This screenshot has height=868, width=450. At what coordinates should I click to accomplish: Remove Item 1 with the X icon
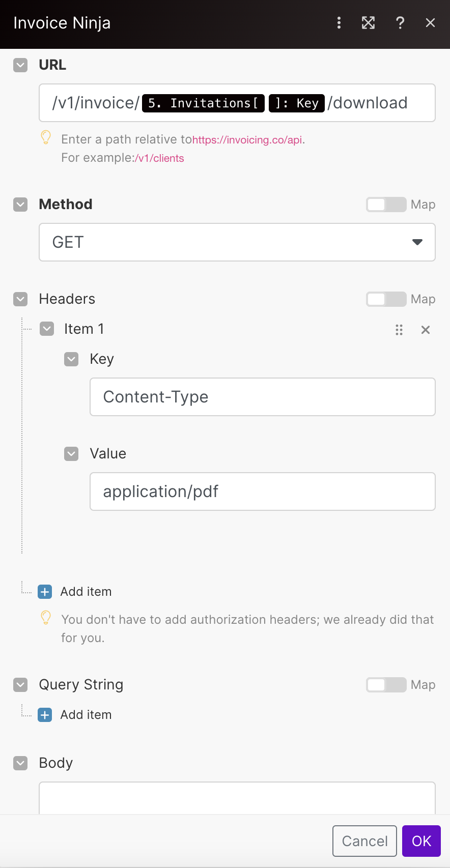pos(426,330)
